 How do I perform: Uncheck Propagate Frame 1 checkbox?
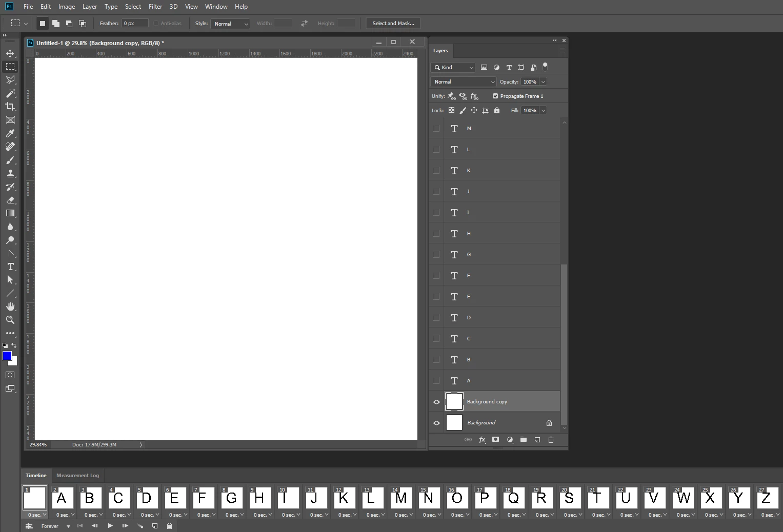point(495,96)
